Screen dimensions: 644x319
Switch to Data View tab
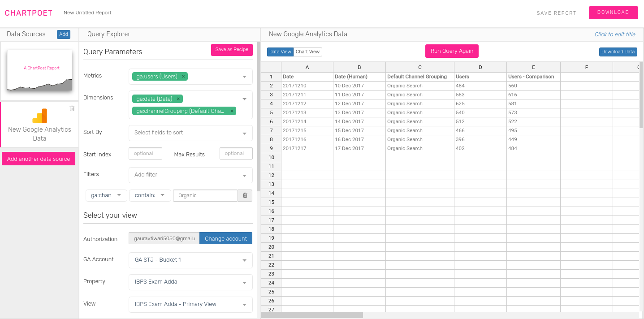(280, 52)
